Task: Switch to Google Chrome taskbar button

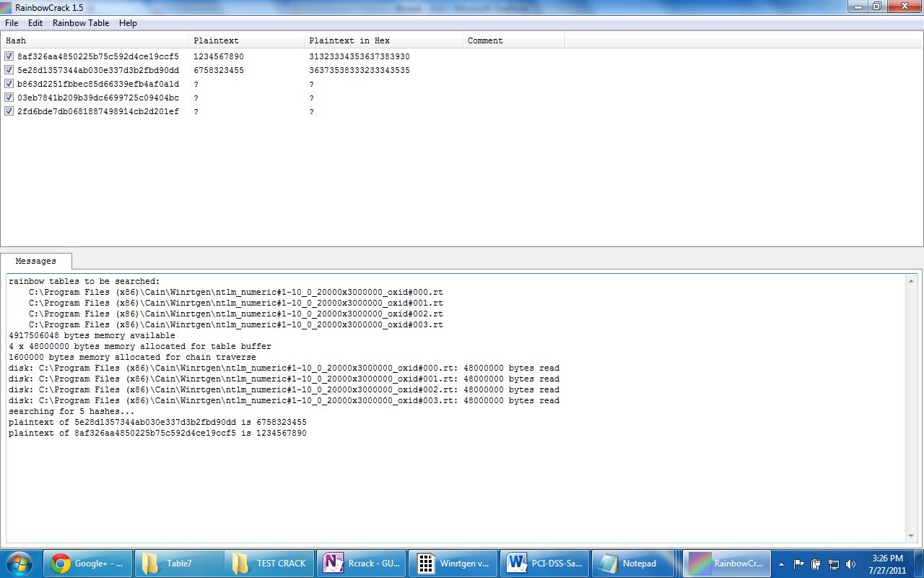Action: click(x=88, y=563)
